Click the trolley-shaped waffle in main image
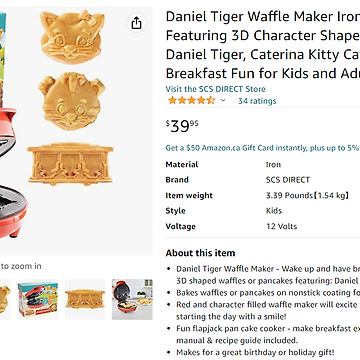360x360 pixels. (70, 164)
